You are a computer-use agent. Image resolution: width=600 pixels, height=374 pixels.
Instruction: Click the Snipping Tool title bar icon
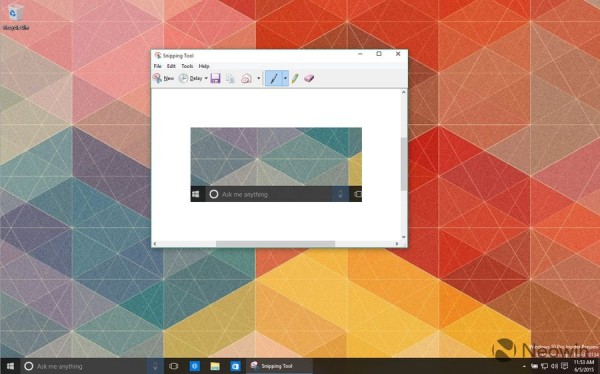(x=158, y=56)
